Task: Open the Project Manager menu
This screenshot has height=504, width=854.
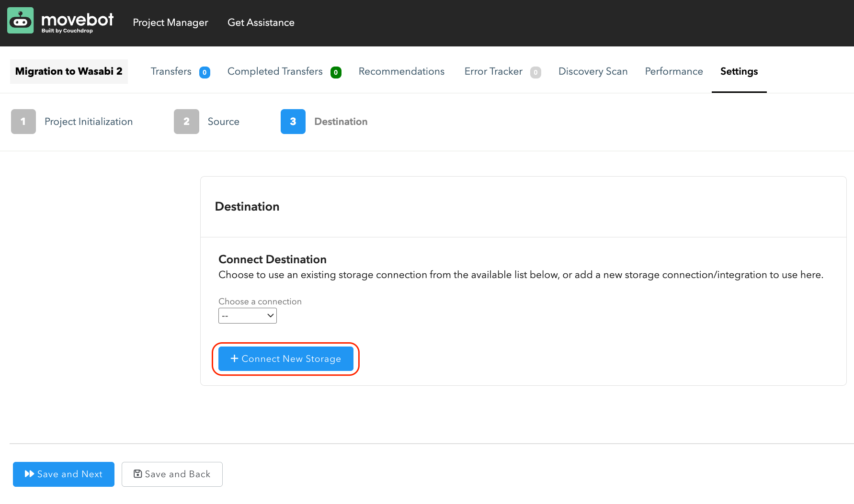Action: coord(171,22)
